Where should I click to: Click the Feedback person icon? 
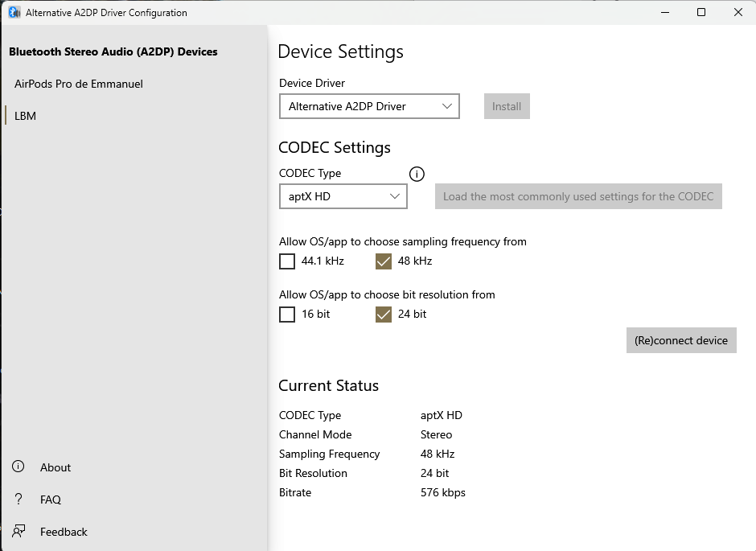pos(18,532)
